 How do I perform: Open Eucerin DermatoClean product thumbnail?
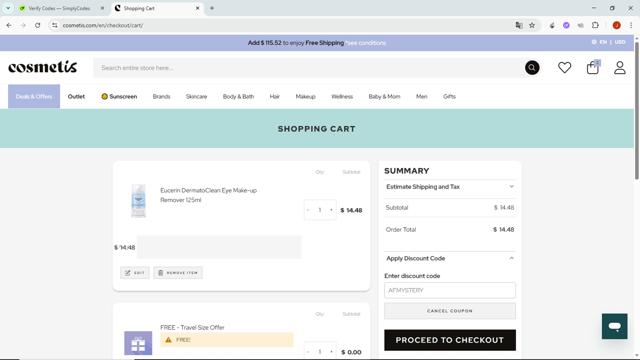(138, 200)
